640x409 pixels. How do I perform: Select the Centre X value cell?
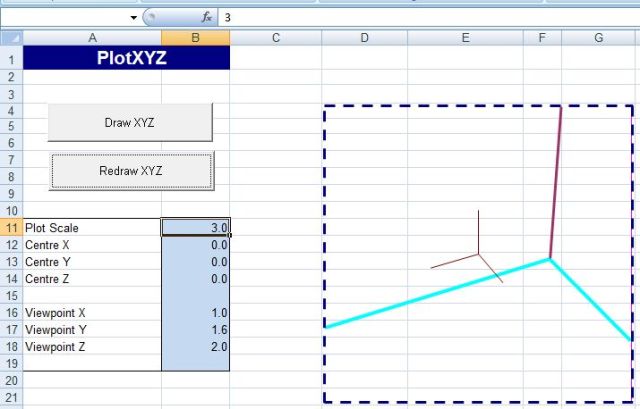point(195,245)
